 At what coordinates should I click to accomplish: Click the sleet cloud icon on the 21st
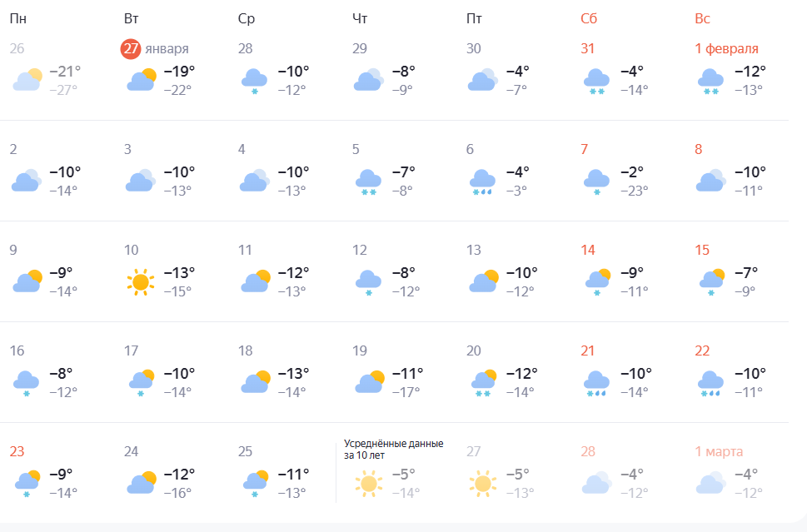[596, 383]
